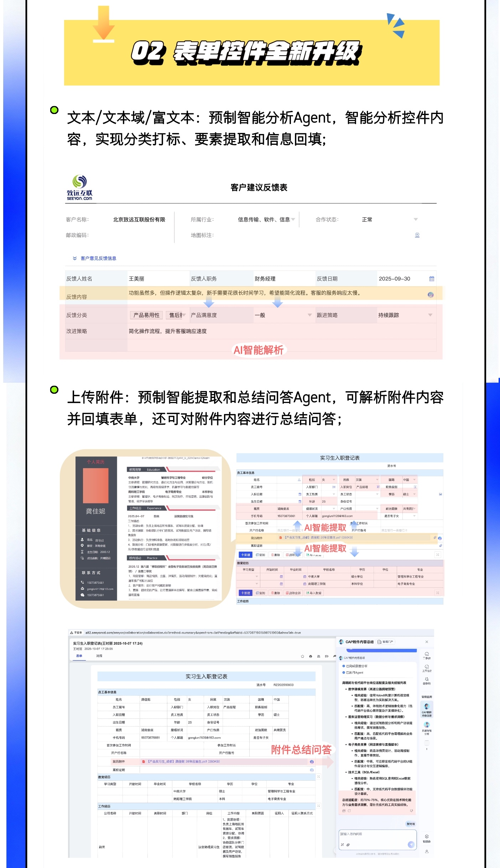
Task: Open the 民族 dropdown in registration form
Action: coord(377,480)
